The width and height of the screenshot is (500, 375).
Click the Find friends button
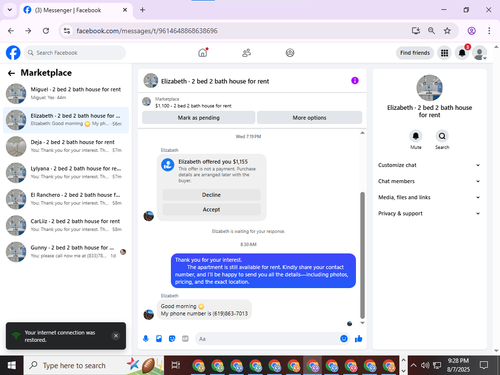(415, 53)
